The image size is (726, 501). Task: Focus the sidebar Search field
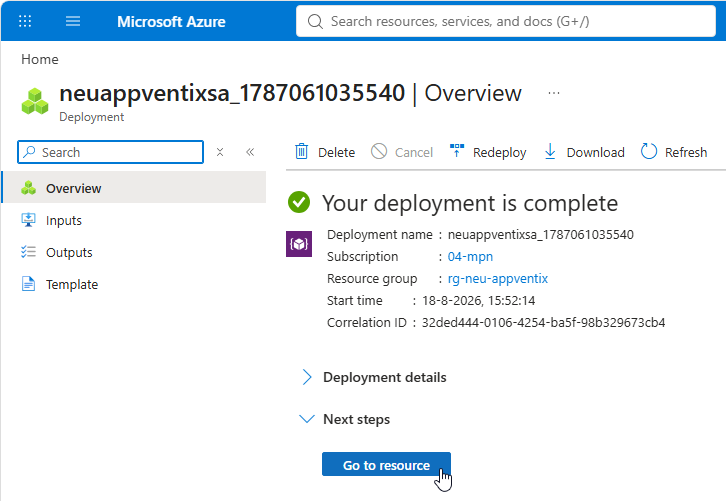coord(110,152)
